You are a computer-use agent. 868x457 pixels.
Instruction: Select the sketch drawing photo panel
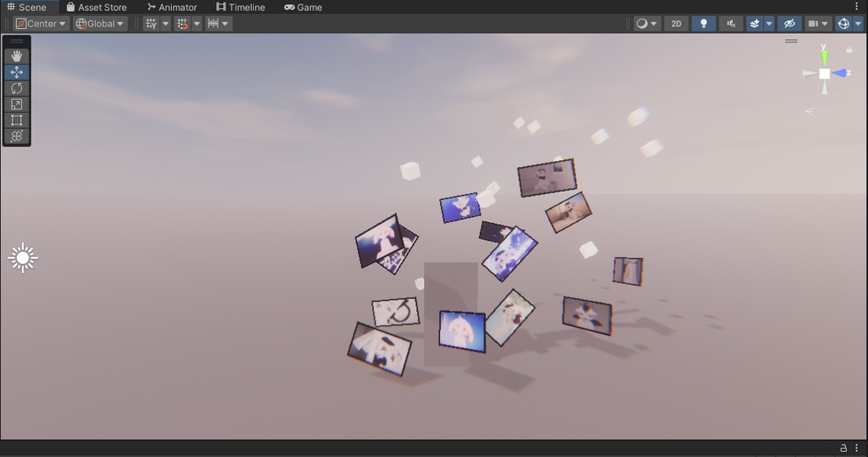pos(395,312)
